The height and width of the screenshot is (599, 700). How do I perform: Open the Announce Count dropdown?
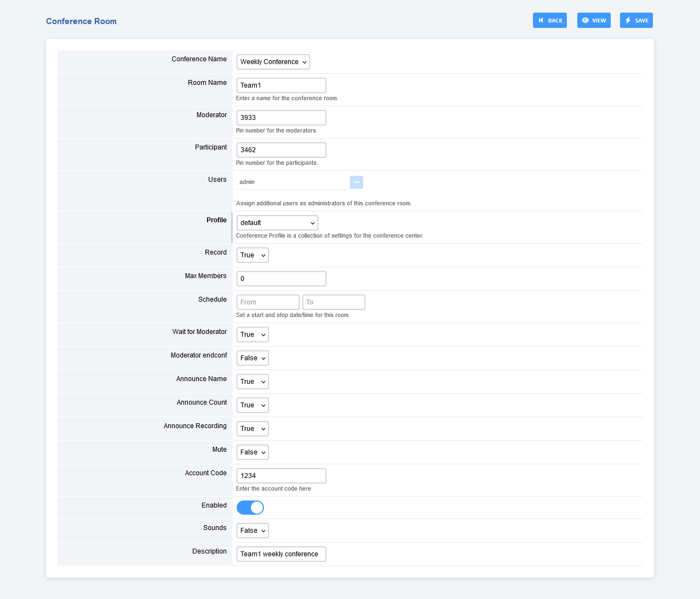[253, 405]
